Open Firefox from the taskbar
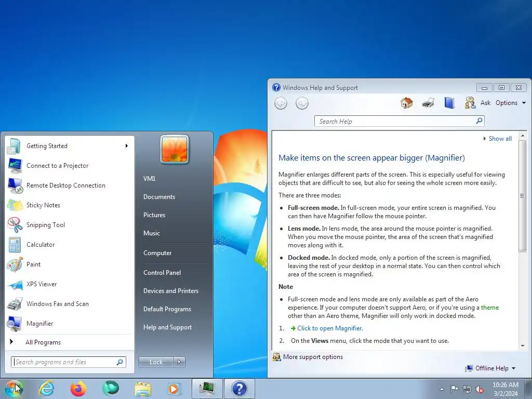This screenshot has width=532, height=399. coord(78,389)
